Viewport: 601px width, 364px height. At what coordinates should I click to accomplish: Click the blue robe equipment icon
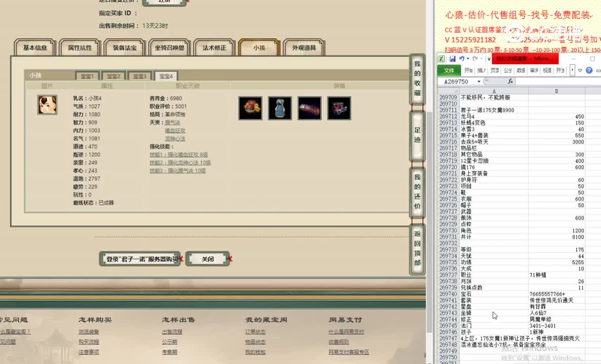click(280, 108)
